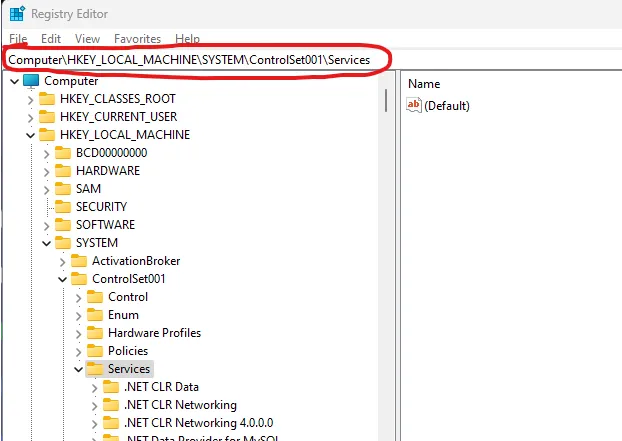The height and width of the screenshot is (441, 622).
Task: Click the Hardware Profiles folder icon
Action: (x=95, y=333)
